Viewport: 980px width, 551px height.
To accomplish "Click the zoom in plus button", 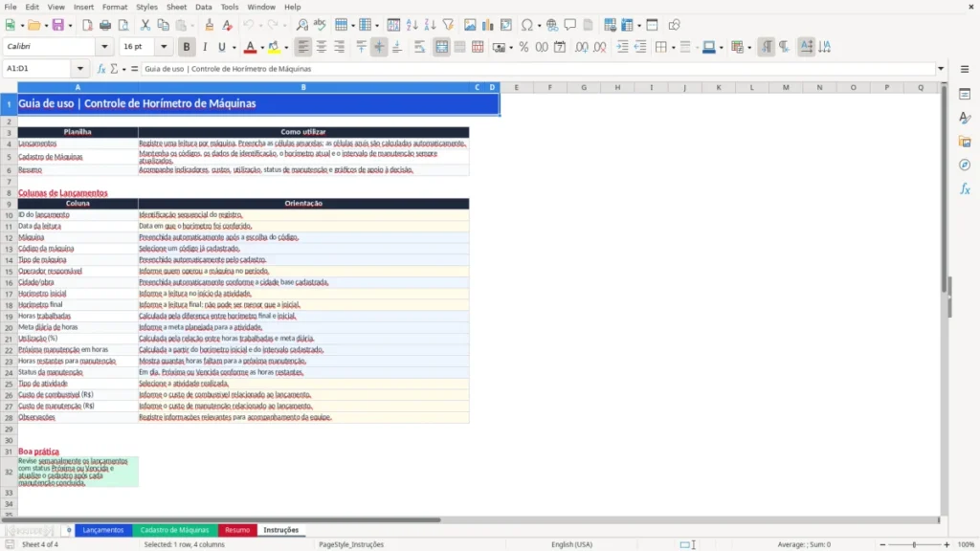I will (x=947, y=544).
